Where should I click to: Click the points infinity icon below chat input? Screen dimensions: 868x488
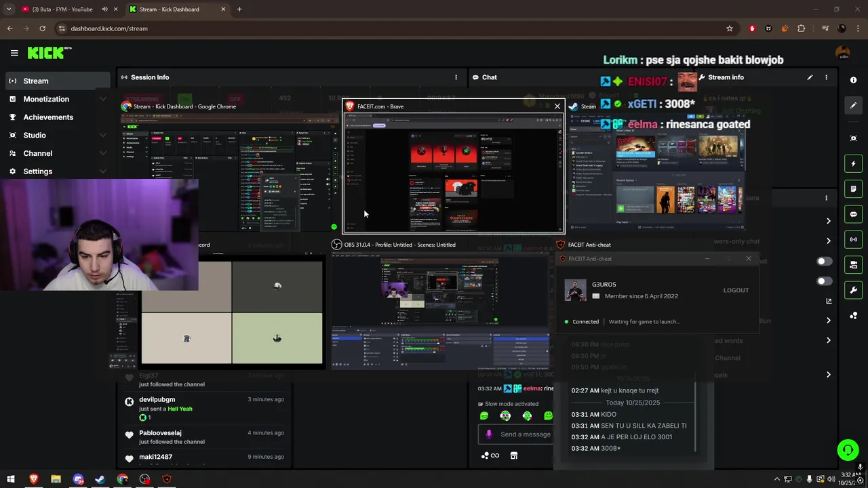tap(490, 455)
